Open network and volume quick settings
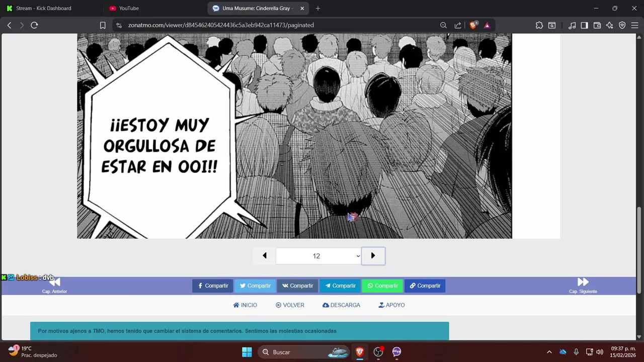 point(594,352)
